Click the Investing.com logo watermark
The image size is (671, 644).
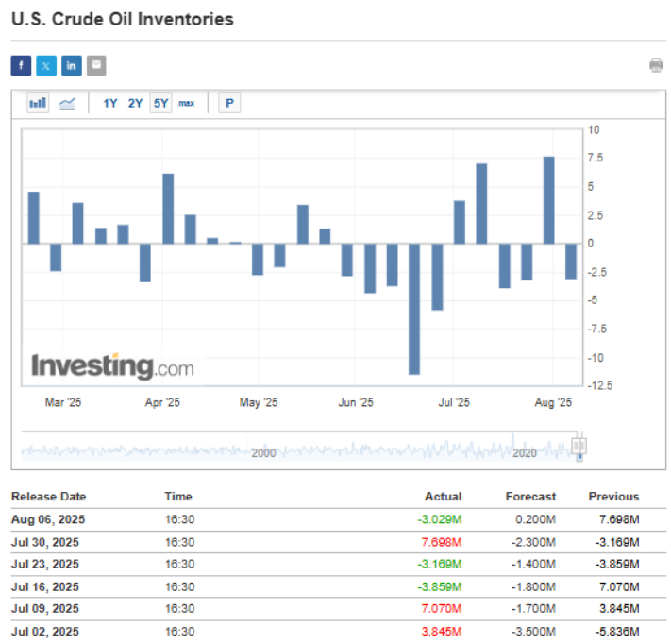click(x=112, y=366)
